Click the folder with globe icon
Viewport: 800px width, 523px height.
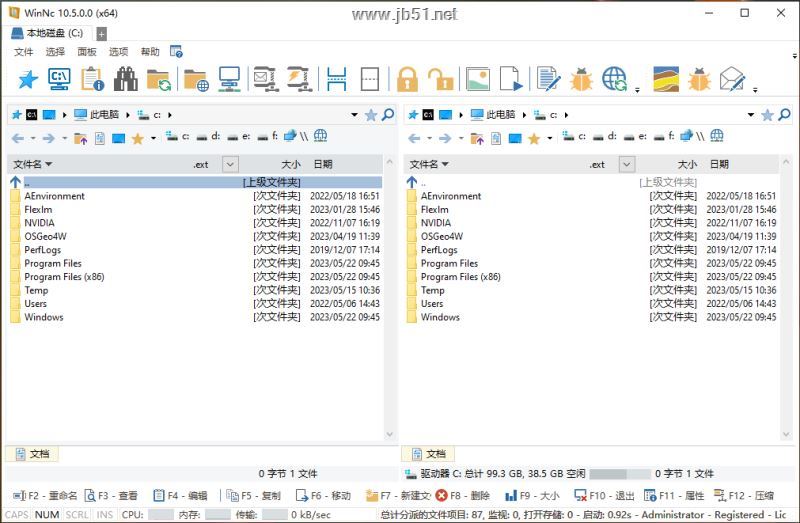pyautogui.click(x=196, y=80)
